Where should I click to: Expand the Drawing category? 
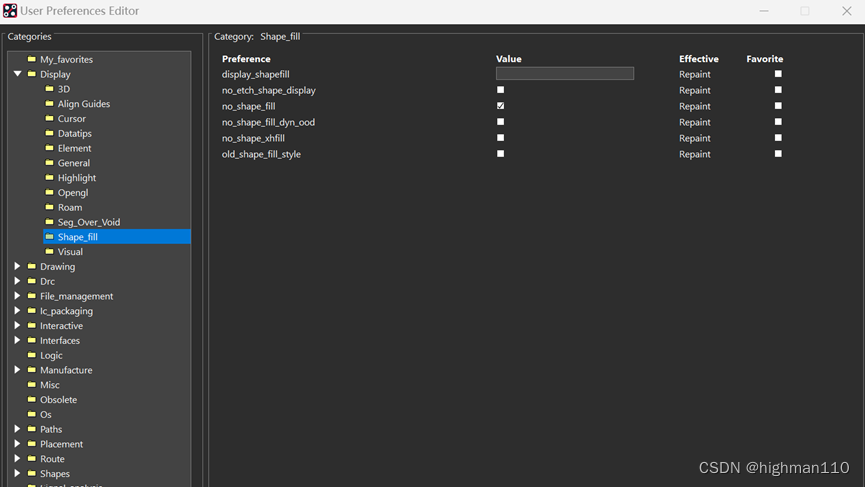coord(17,267)
